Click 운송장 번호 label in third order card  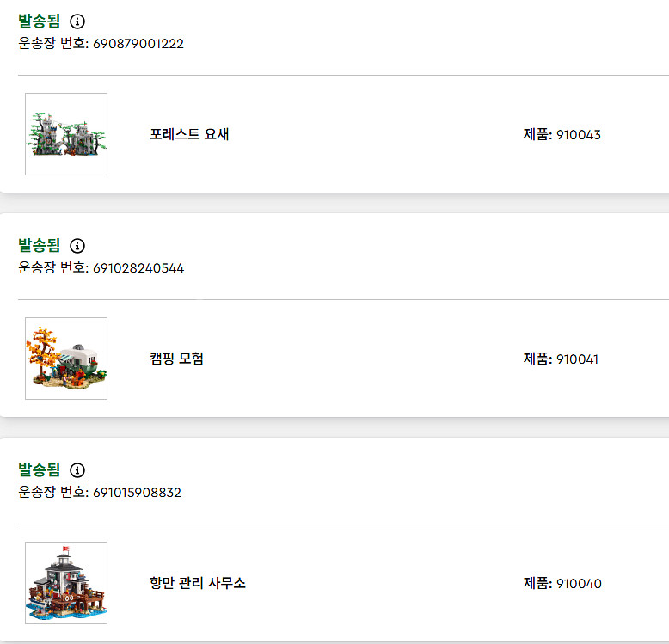click(52, 493)
